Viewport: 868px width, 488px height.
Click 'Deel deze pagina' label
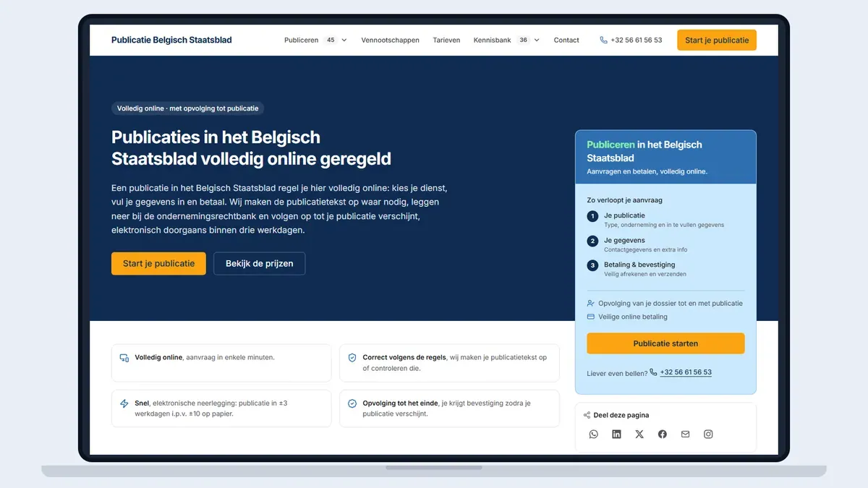621,415
